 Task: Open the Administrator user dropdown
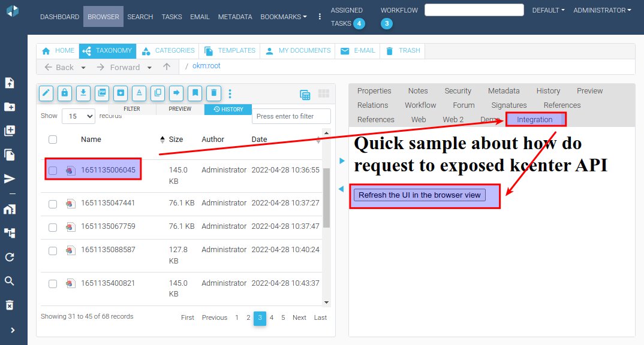click(602, 10)
